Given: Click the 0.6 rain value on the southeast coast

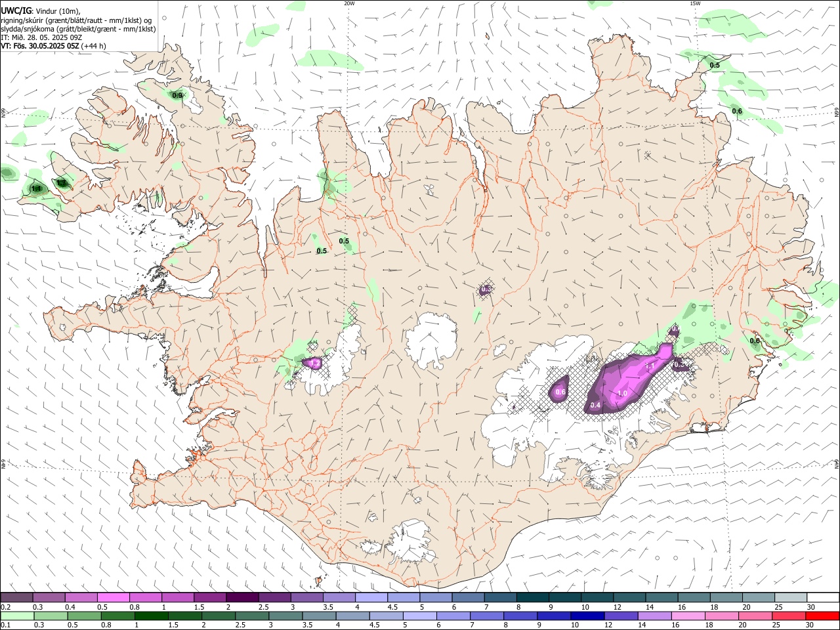Looking at the screenshot, I should (755, 341).
